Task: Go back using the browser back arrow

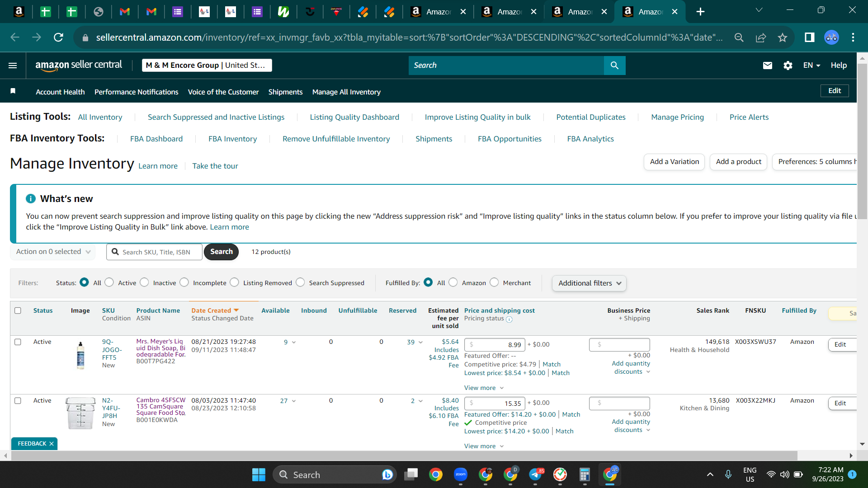Action: [x=15, y=38]
